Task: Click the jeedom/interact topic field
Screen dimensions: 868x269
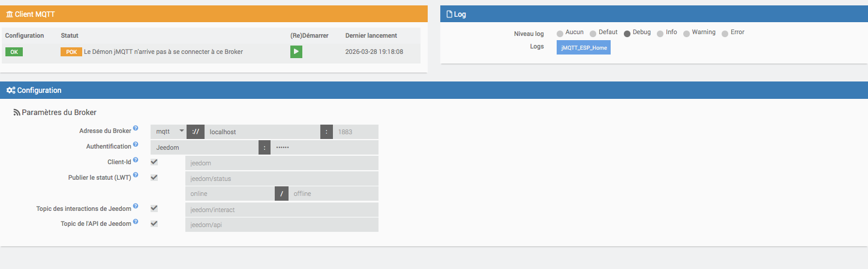Action: coord(282,210)
